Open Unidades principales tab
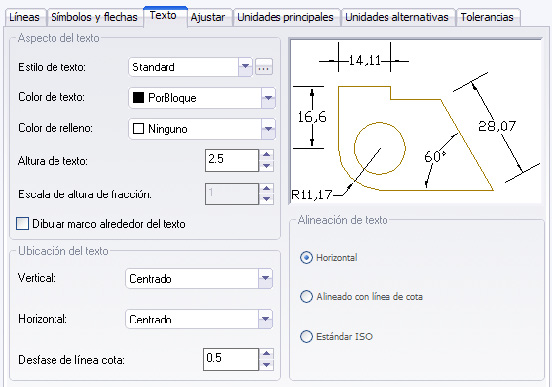The height and width of the screenshot is (387, 552). [x=286, y=17]
